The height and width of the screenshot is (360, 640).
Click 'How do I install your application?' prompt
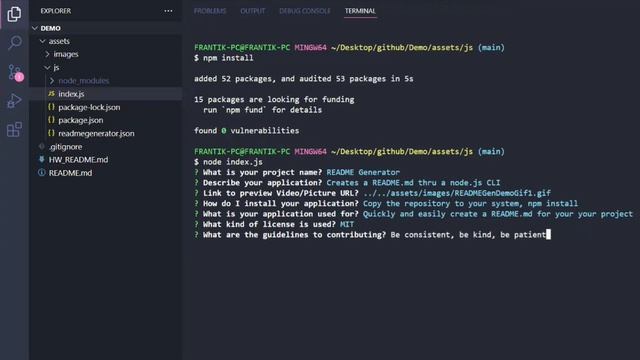coord(281,204)
